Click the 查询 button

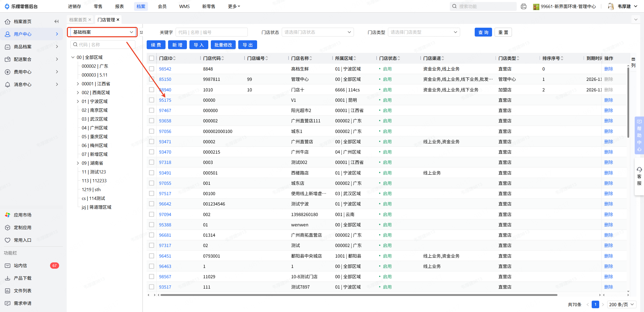click(x=483, y=32)
